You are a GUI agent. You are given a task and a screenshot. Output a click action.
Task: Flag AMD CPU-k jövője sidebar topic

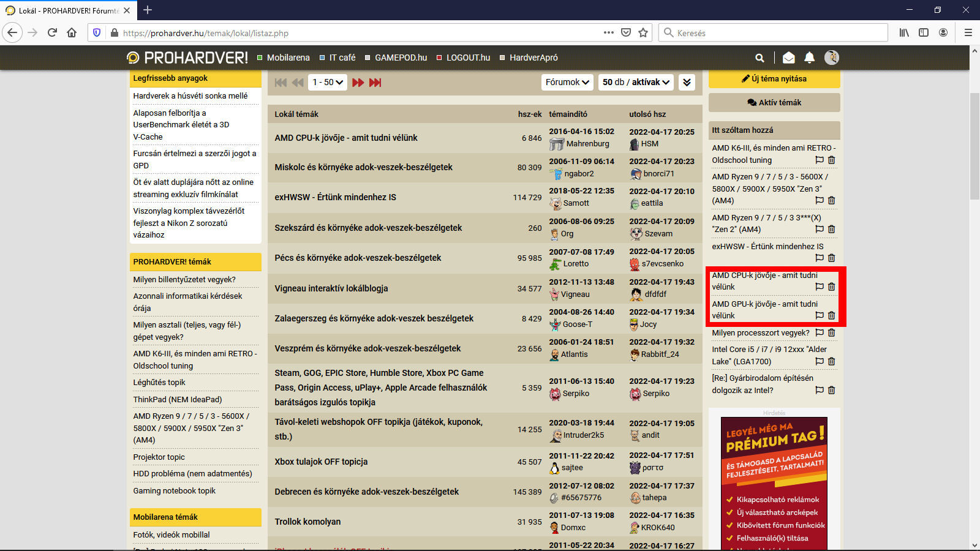(x=820, y=287)
